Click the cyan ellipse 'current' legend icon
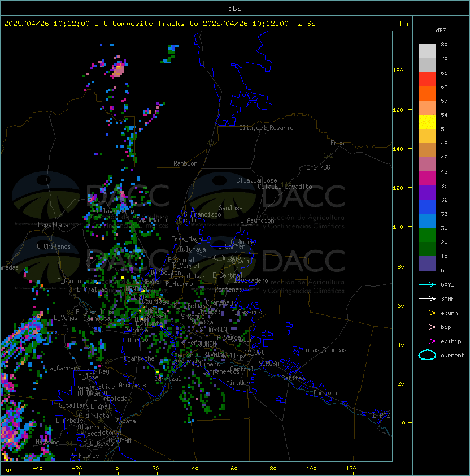This screenshot has height=476, width=470. click(427, 355)
